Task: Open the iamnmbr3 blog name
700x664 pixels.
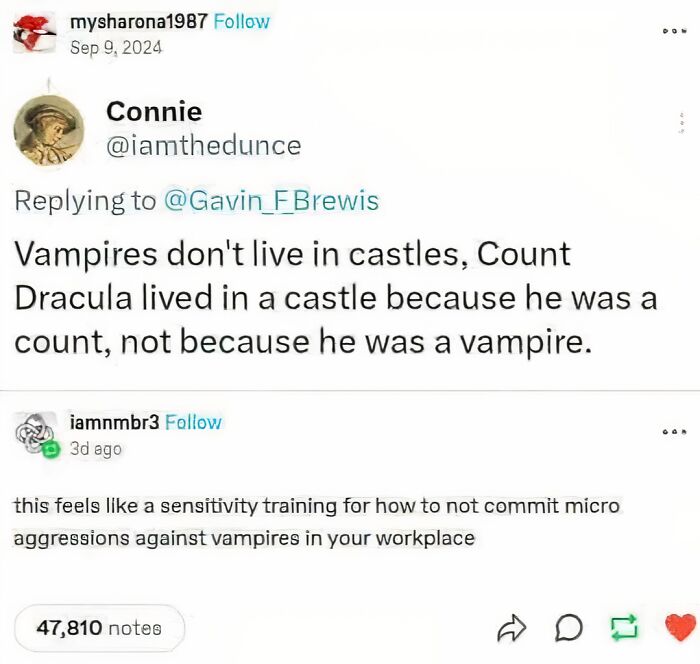Action: [x=114, y=422]
